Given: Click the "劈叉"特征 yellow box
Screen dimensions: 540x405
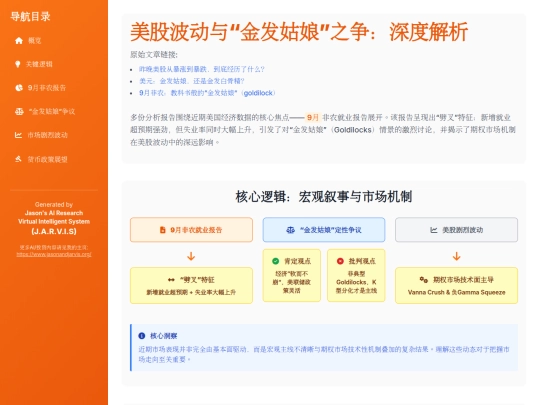Looking at the screenshot, I should [191, 285].
